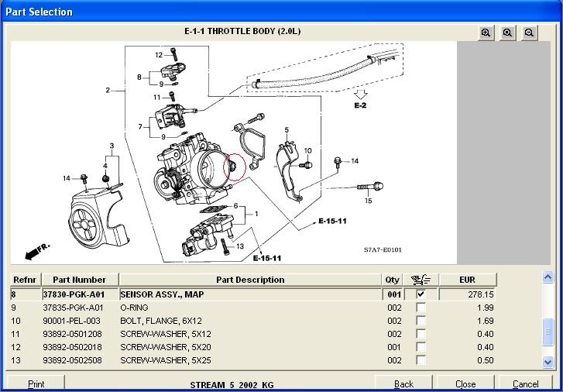Click the SCREW-WASHER, 5X20 description
563x392 pixels.
(166, 347)
